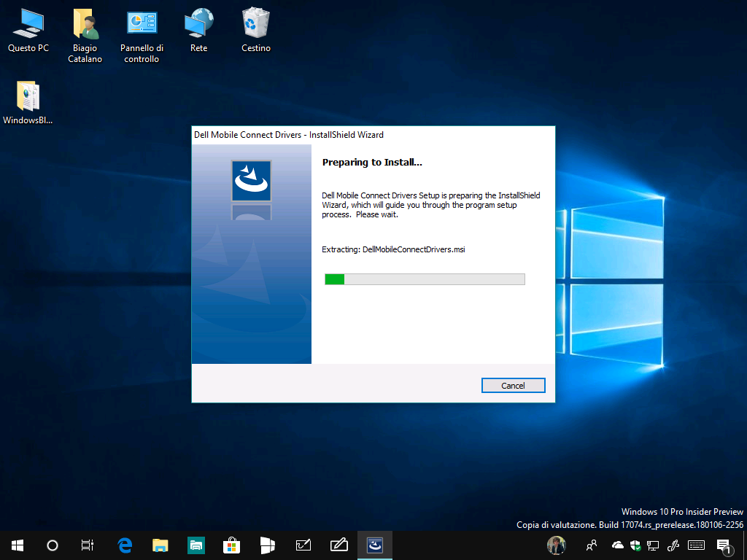Open Cortana from the taskbar circle
Screen dimensions: 747x560
click(53, 545)
